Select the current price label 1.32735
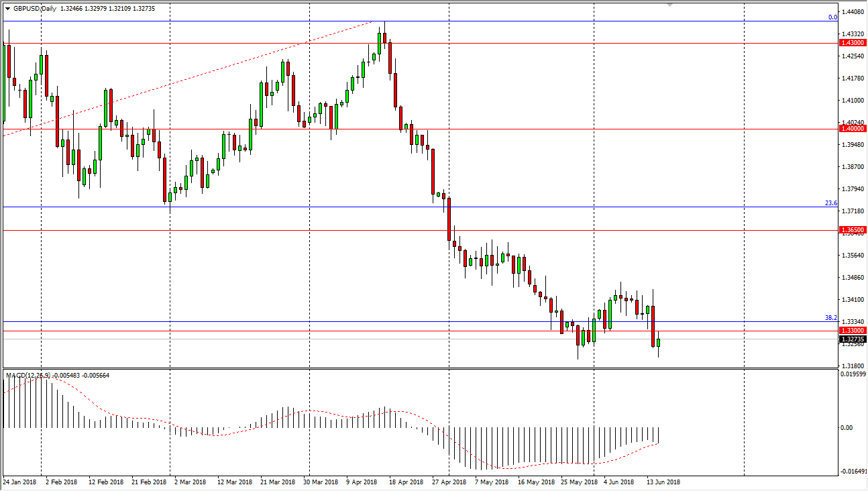 [853, 340]
